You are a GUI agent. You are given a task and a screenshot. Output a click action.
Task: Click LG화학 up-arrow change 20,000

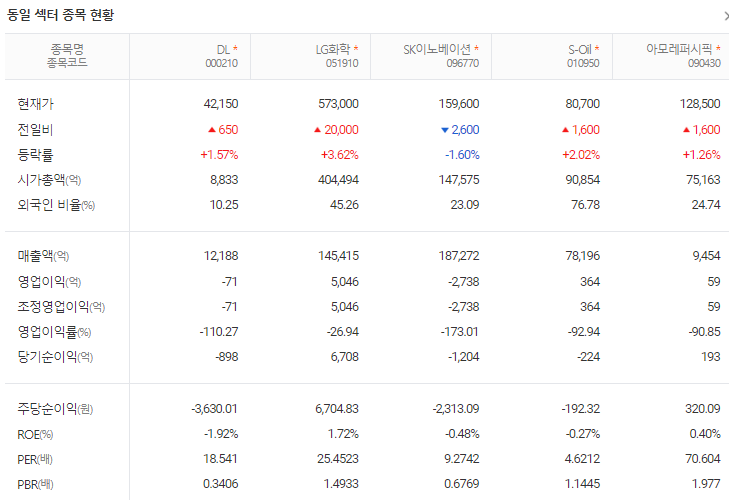(336, 130)
